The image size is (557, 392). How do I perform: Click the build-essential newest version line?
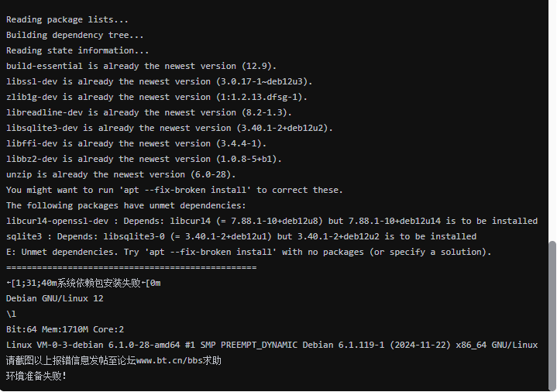(x=141, y=66)
